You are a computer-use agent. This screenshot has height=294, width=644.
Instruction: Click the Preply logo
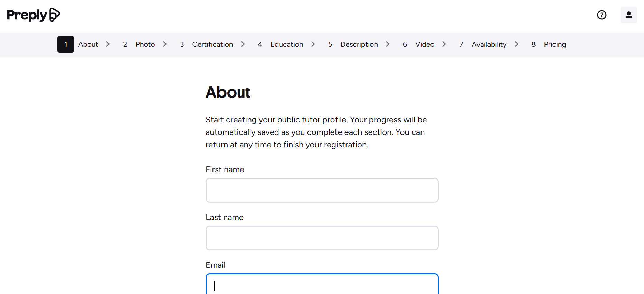point(34,15)
